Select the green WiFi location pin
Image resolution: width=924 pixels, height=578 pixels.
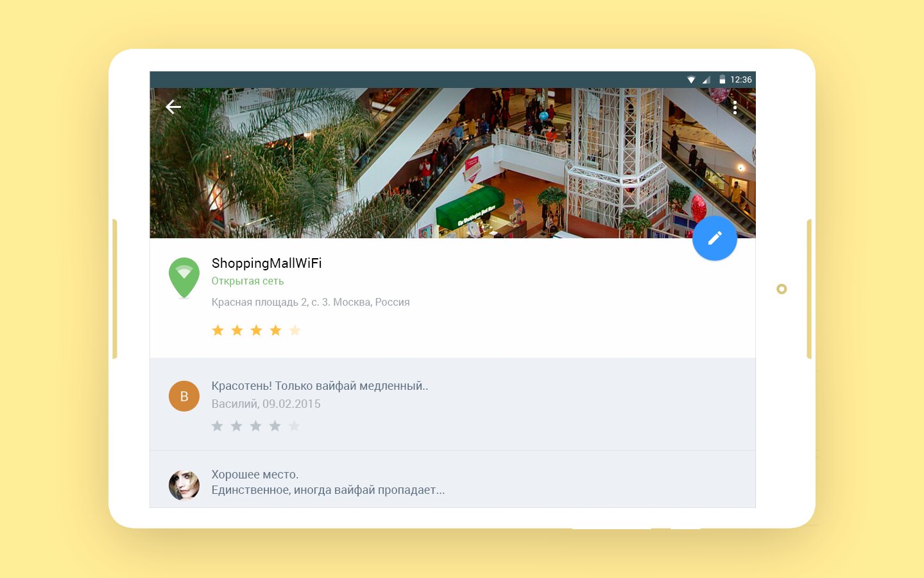click(184, 278)
